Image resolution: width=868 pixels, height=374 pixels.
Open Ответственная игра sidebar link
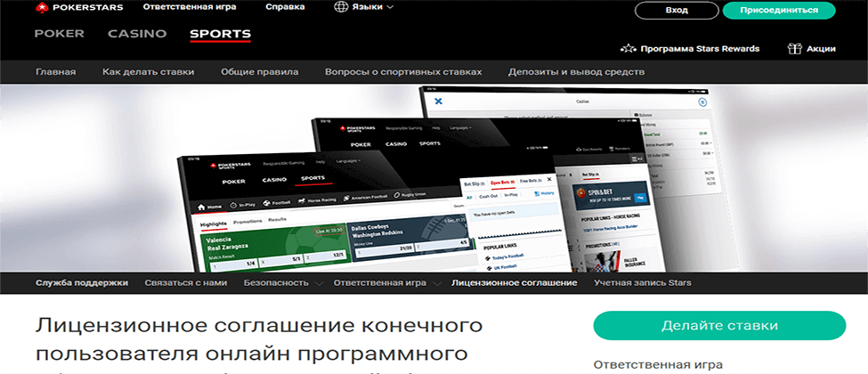tap(658, 365)
